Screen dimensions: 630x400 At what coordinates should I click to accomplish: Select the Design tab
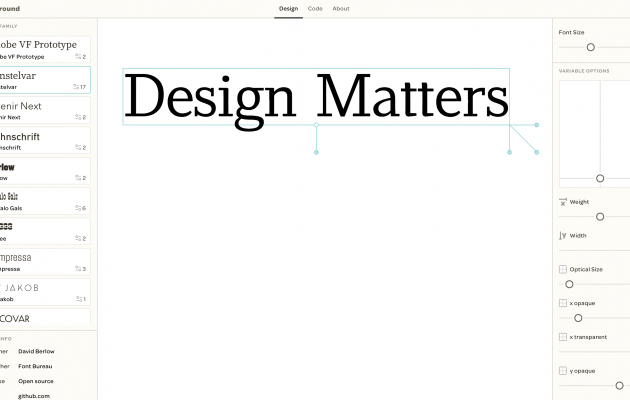[x=288, y=8]
